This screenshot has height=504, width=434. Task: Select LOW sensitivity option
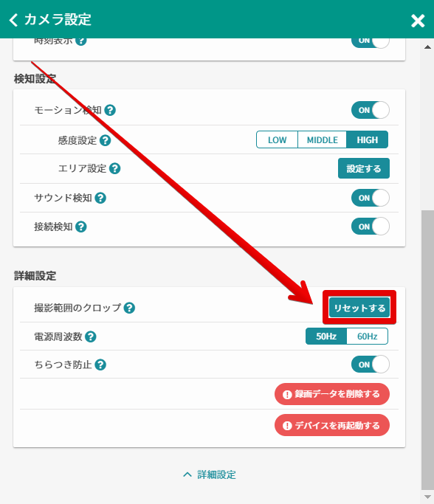pyautogui.click(x=277, y=139)
